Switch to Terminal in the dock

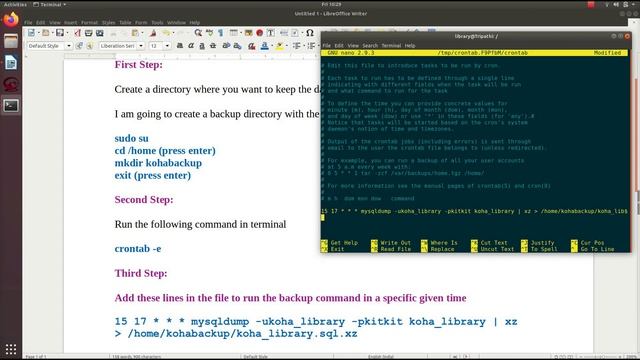click(11, 106)
